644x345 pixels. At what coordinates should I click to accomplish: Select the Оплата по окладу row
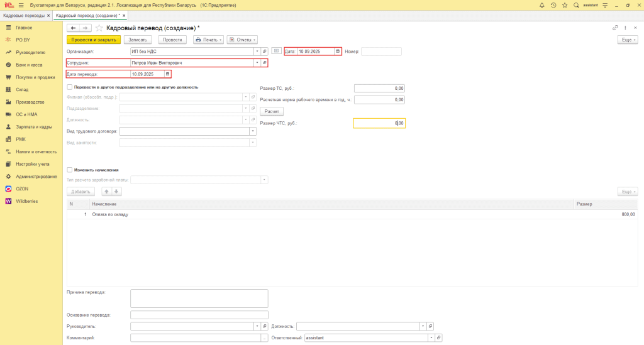pos(352,214)
